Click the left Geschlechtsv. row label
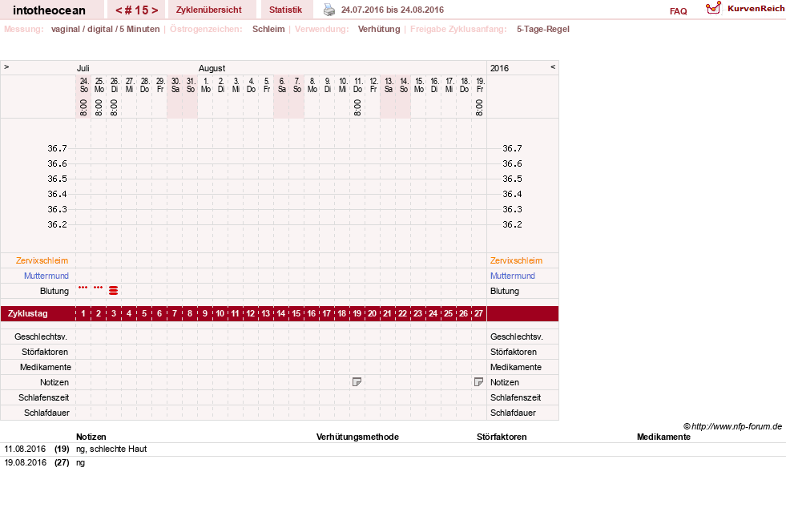Image resolution: width=786 pixels, height=532 pixels. 41,337
